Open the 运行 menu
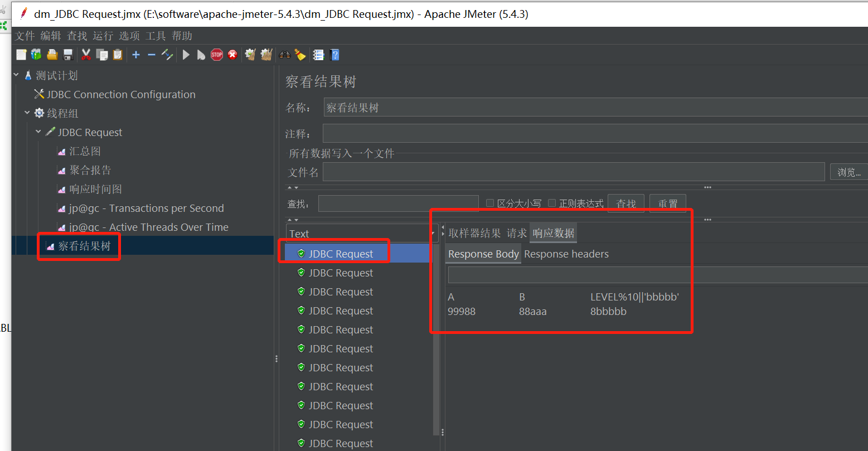This screenshot has height=451, width=868. point(103,36)
